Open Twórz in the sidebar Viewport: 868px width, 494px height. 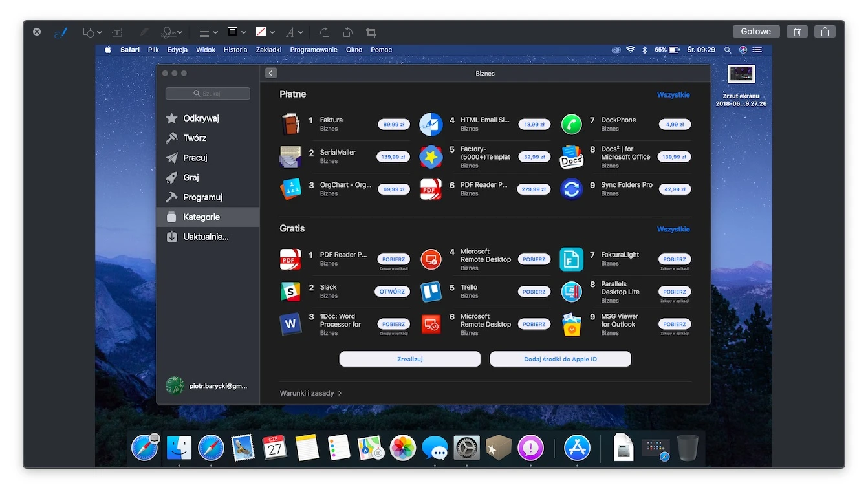coord(208,138)
